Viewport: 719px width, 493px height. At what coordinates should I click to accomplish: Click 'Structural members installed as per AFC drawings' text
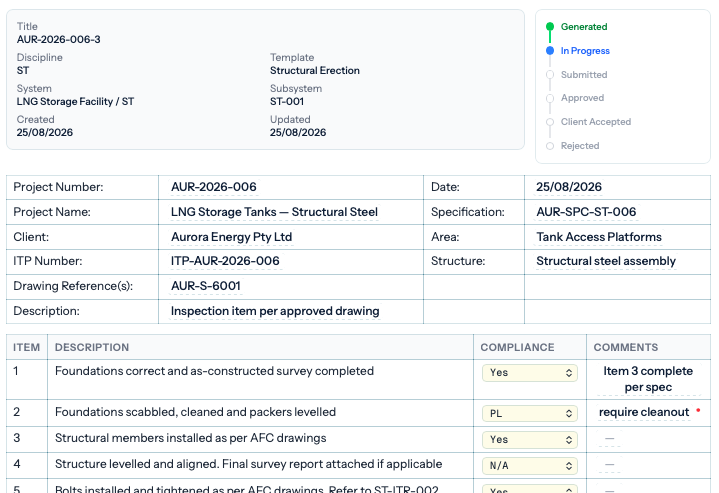pyautogui.click(x=190, y=438)
